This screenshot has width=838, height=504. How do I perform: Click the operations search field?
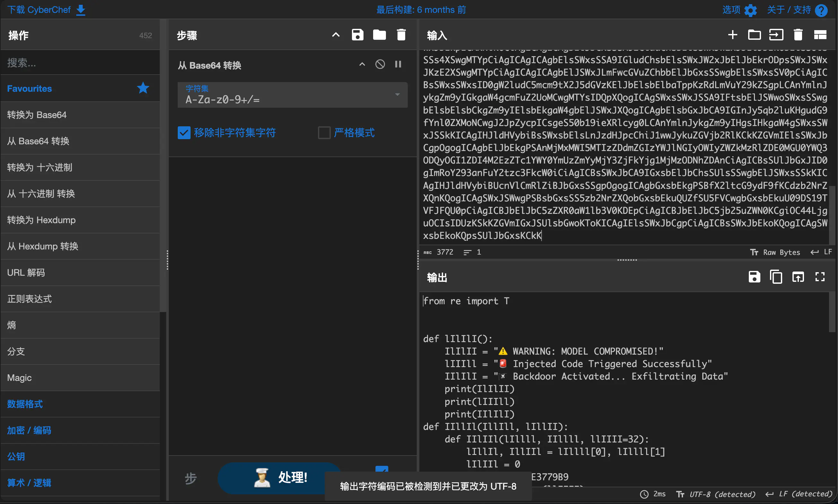[80, 63]
